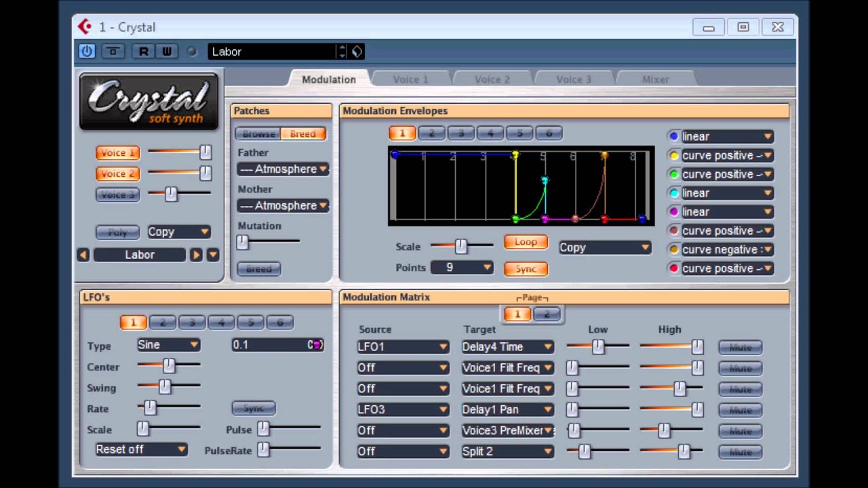Toggle Poly mode button
The image size is (868, 488).
click(117, 232)
